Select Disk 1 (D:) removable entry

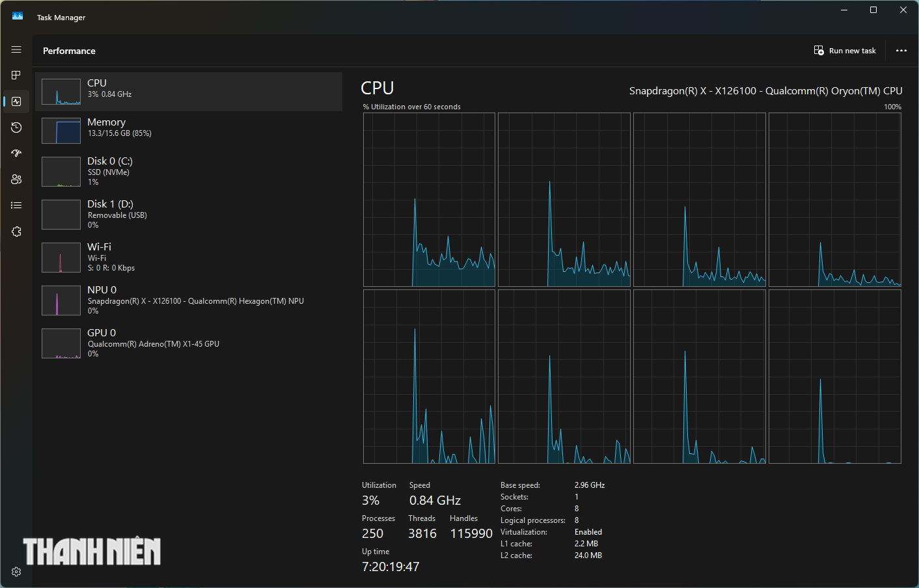pos(189,215)
